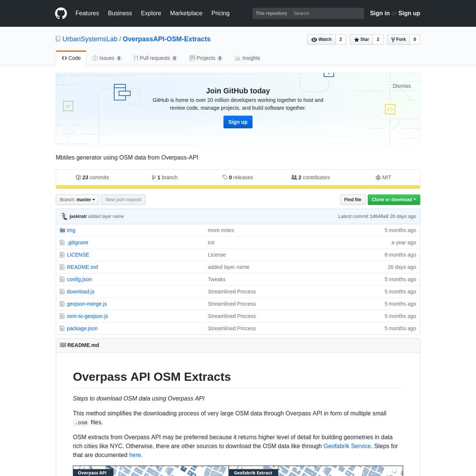The height and width of the screenshot is (476, 476).
Task: Click the Watch button
Action: [321, 40]
